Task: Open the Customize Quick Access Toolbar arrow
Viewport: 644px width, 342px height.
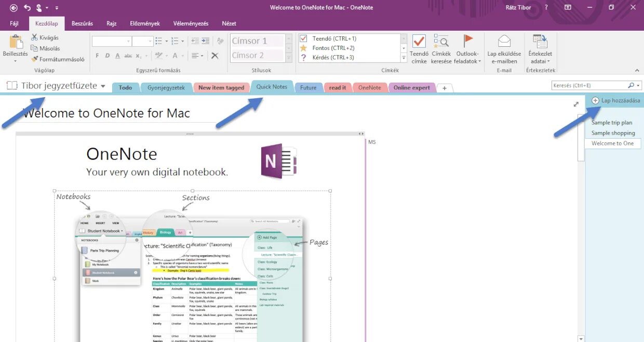Action: (57, 8)
